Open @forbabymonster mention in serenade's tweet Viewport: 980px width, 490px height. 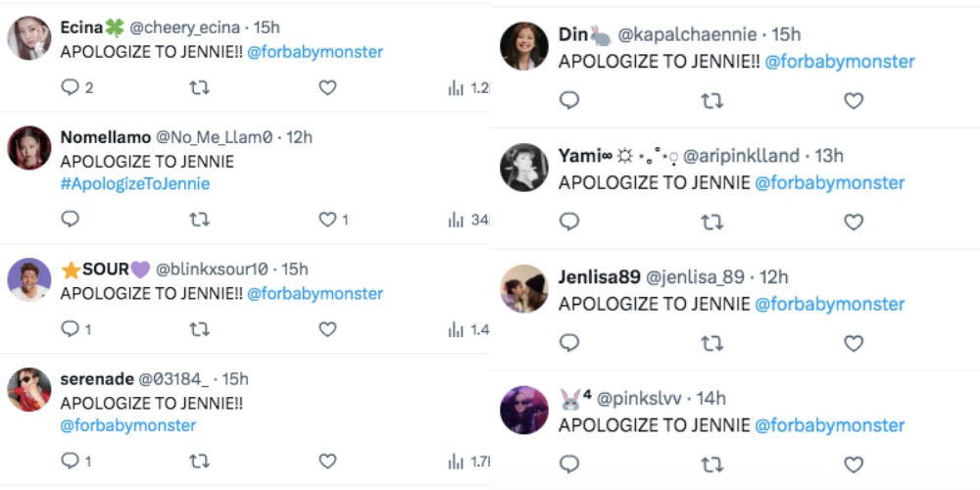tap(128, 425)
